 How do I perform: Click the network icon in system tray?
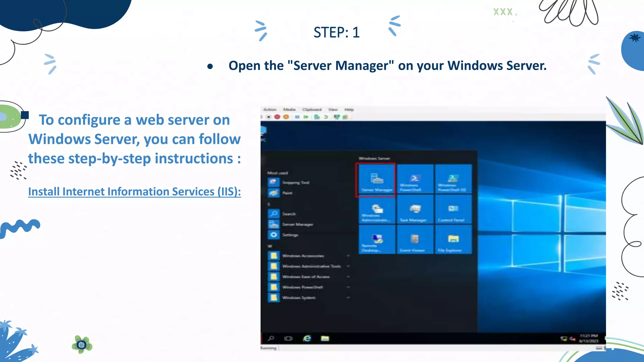(564, 338)
